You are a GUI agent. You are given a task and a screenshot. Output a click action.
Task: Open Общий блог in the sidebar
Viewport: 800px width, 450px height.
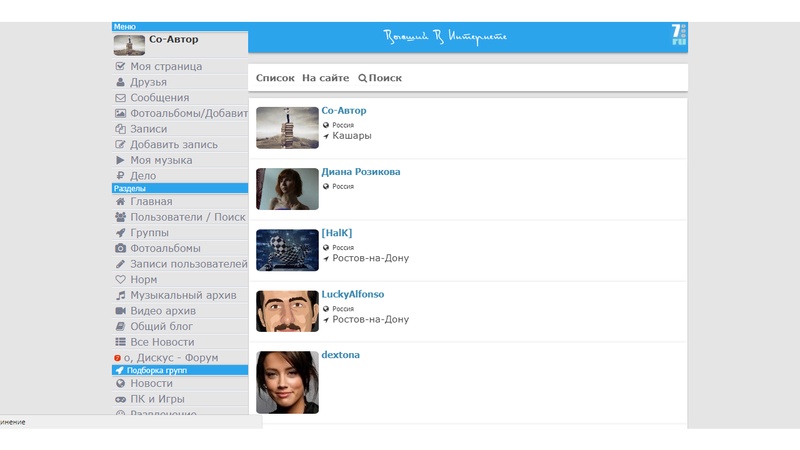(x=161, y=326)
